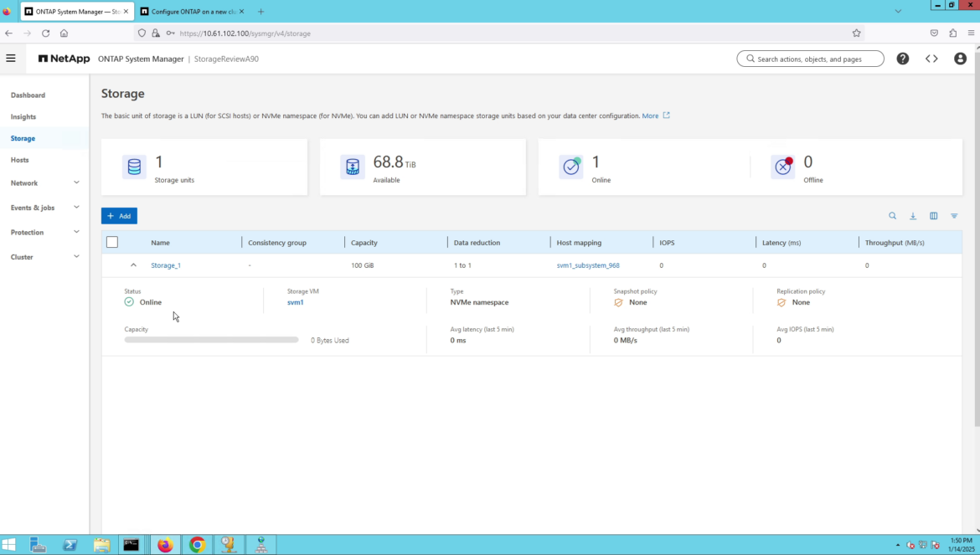Open the list all tabs dropdown arrow
This screenshot has width=980, height=555.
click(x=898, y=11)
